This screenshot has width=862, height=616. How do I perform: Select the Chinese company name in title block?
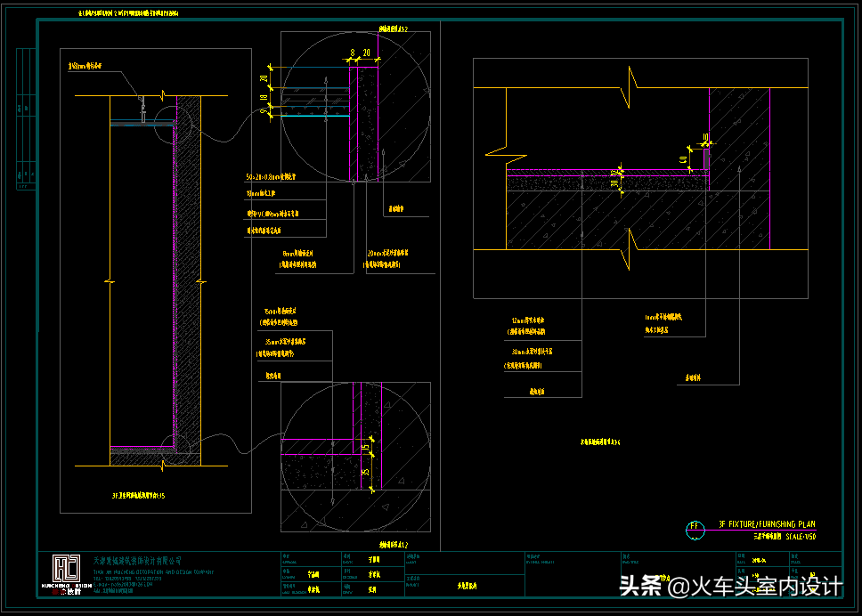(x=137, y=561)
